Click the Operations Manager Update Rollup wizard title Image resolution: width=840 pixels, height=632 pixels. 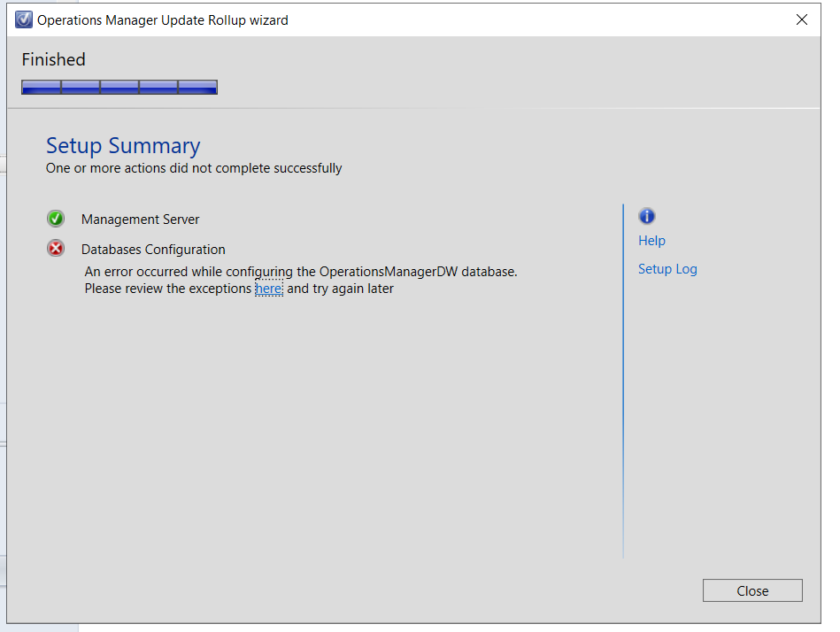point(162,19)
